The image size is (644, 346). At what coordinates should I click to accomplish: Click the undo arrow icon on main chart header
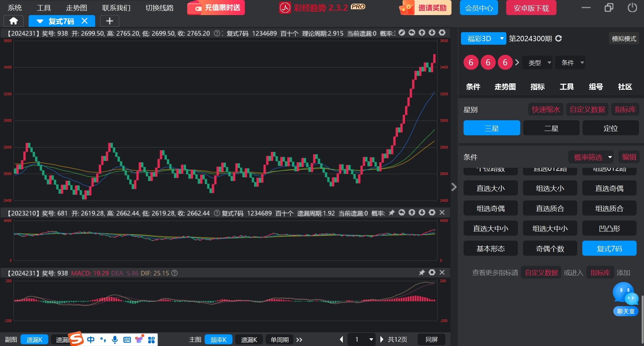click(412, 32)
